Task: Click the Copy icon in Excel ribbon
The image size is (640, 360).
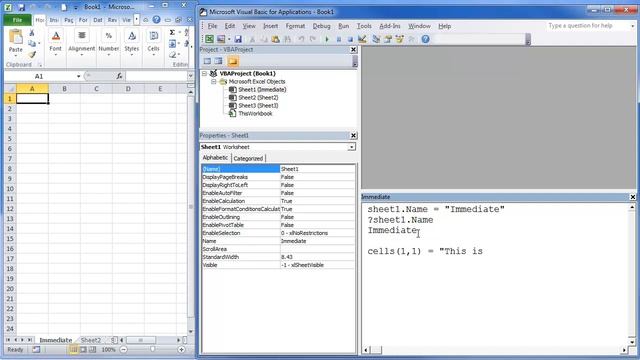Action: tap(32, 43)
